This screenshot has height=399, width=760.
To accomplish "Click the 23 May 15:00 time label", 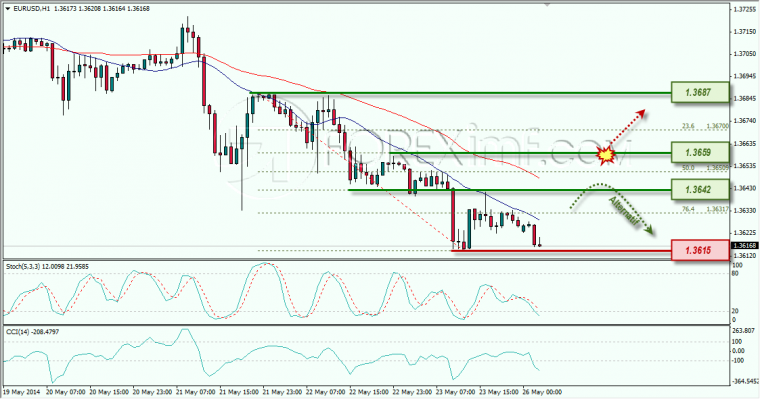I will coord(498,392).
